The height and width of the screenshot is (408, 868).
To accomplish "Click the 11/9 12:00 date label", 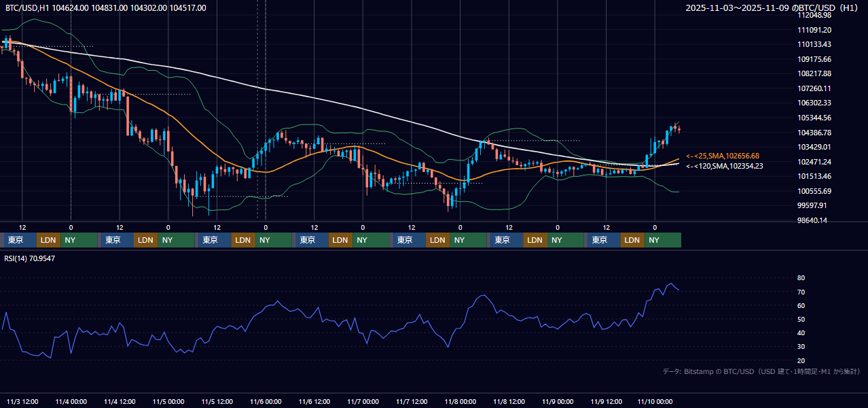I will pyautogui.click(x=607, y=401).
